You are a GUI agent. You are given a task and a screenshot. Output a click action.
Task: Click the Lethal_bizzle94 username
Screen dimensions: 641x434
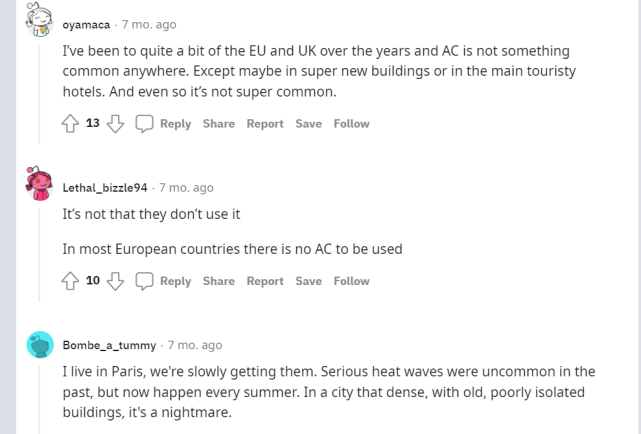coord(105,188)
